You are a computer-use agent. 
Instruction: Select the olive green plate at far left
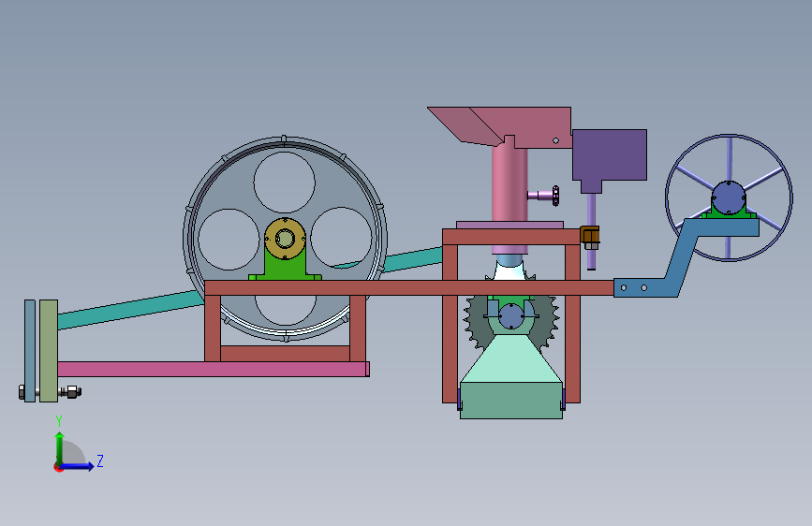tap(49, 350)
